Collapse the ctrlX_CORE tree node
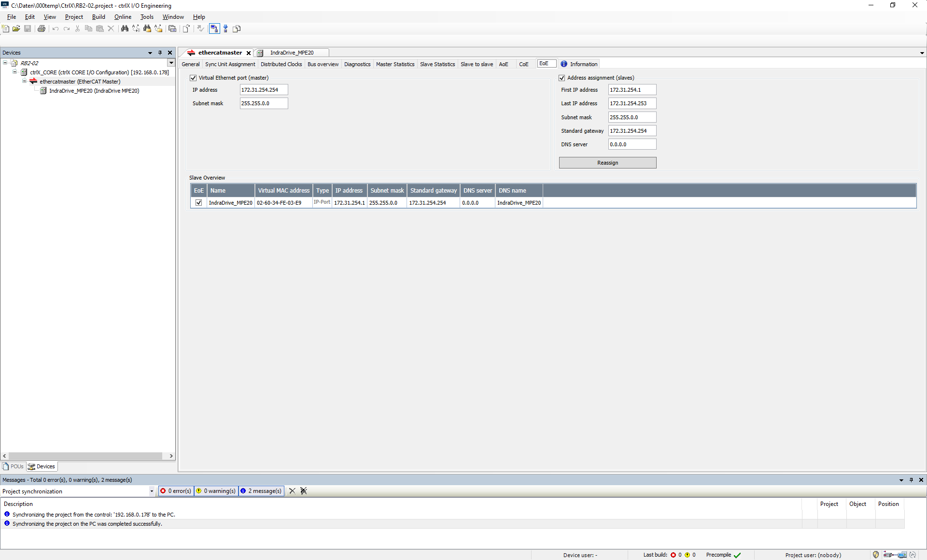Screen dimensions: 927x560 (14, 72)
